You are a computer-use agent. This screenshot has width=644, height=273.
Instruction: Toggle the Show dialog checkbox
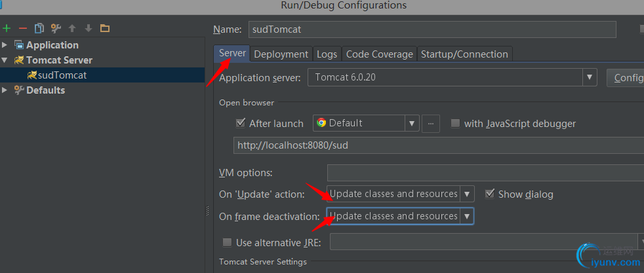click(490, 194)
